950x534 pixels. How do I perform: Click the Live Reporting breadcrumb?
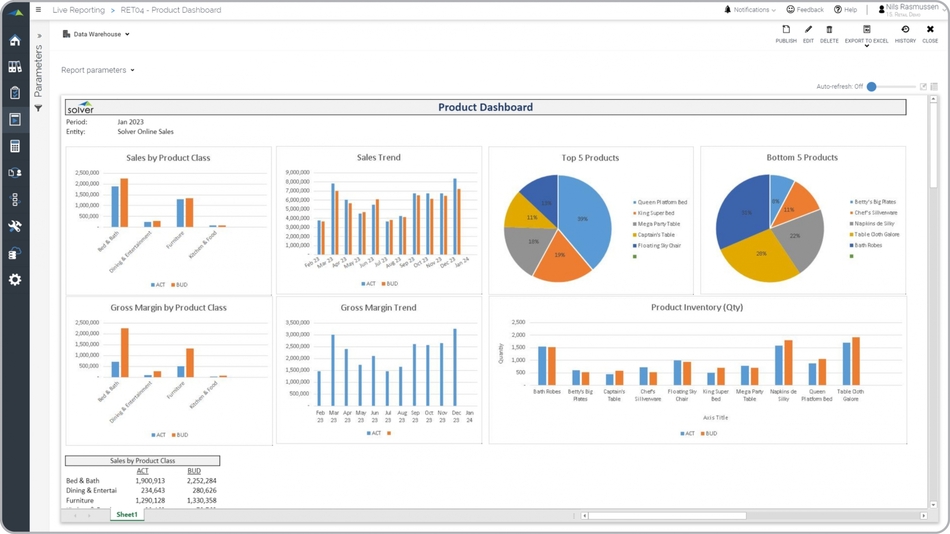pos(78,10)
